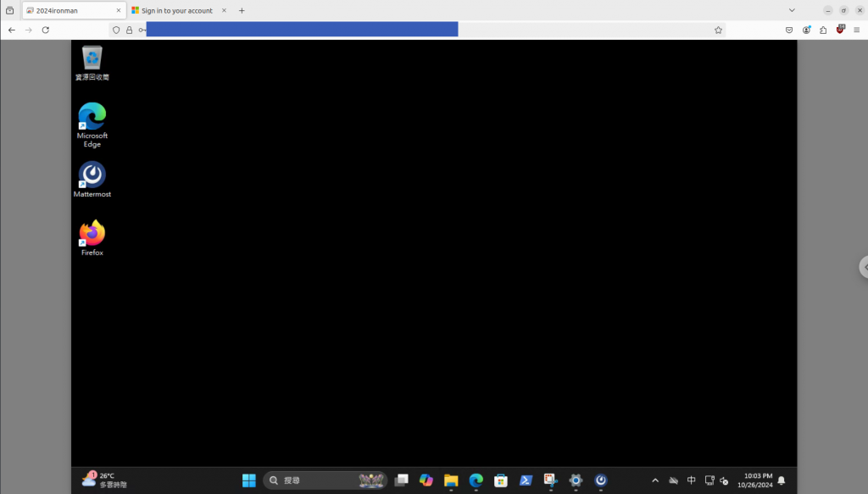Click the red shield extension icon
Image resolution: width=868 pixels, height=494 pixels.
pyautogui.click(x=840, y=30)
